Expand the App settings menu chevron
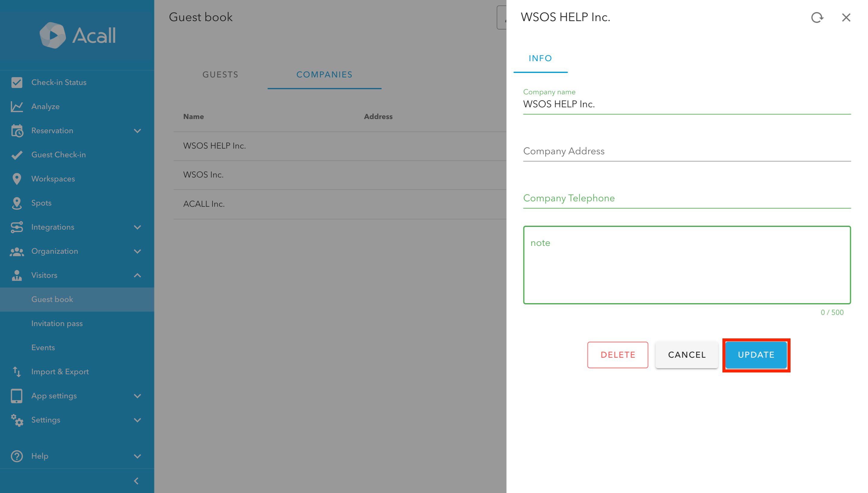 [137, 396]
